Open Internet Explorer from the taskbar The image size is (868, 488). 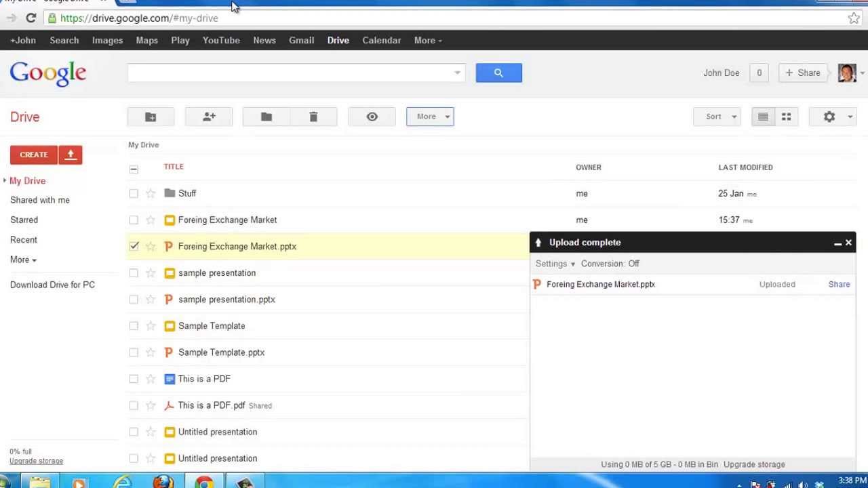pyautogui.click(x=123, y=483)
